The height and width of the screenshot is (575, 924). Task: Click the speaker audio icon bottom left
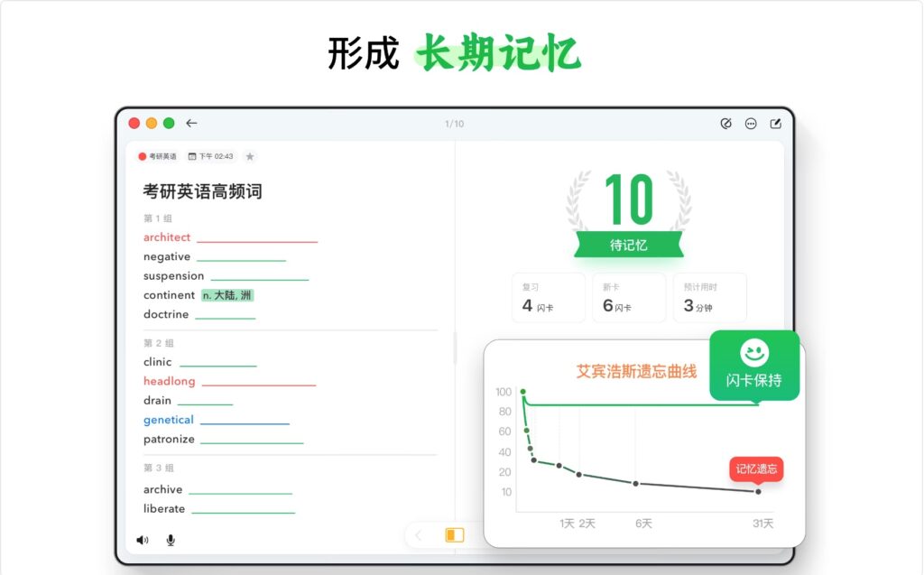pyautogui.click(x=141, y=539)
